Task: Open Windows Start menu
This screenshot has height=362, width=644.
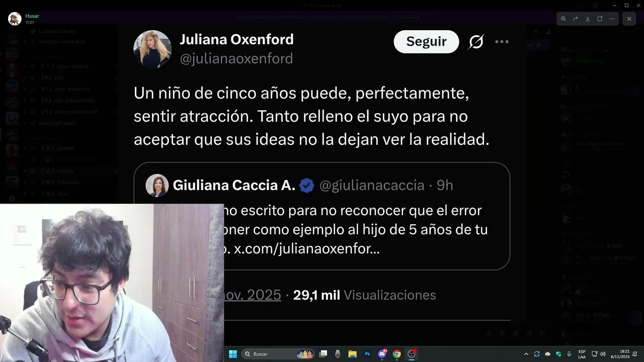Action: [233, 354]
